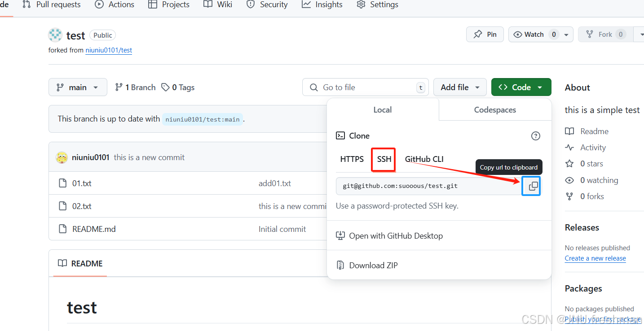Screen dimensions: 644x331
Task: Open the Initial commit message link
Action: 282,229
